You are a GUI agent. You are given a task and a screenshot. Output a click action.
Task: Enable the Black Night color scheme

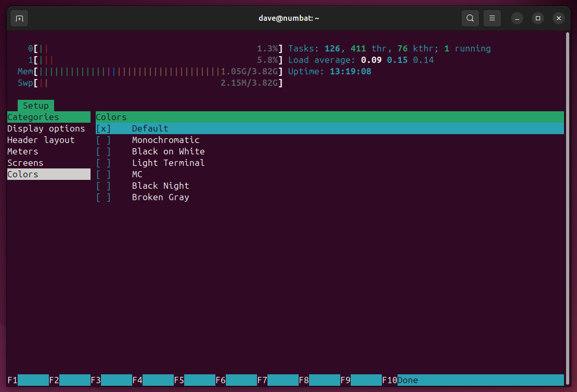click(104, 186)
